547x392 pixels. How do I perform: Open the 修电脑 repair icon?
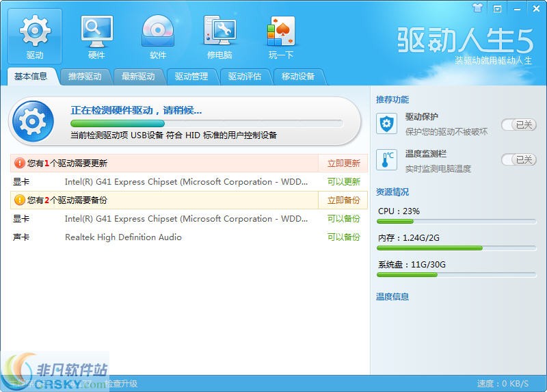pos(219,36)
